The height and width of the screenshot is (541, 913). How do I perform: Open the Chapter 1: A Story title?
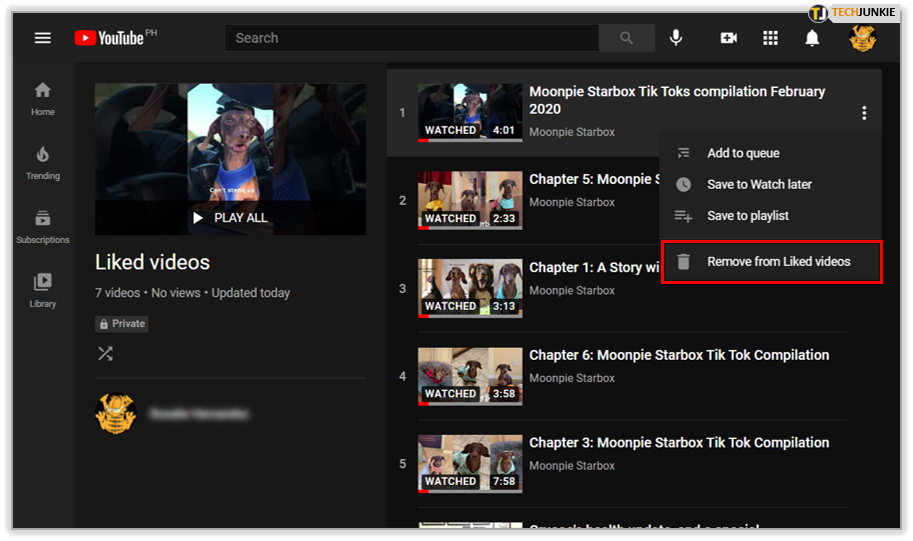coord(594,267)
